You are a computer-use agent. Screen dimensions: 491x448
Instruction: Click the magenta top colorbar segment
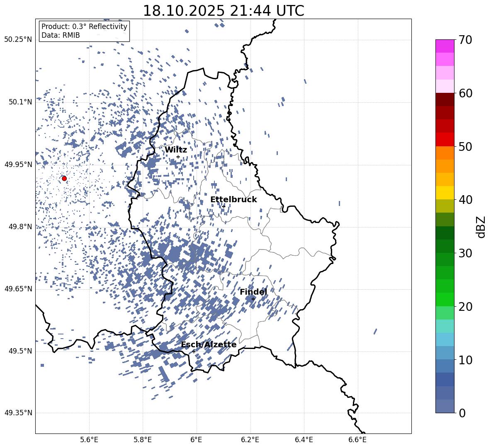tap(445, 46)
